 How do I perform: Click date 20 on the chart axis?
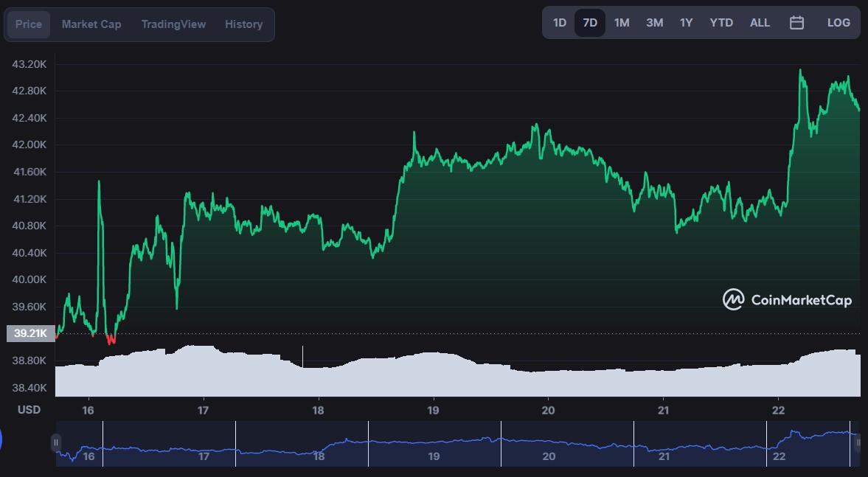[x=548, y=410]
